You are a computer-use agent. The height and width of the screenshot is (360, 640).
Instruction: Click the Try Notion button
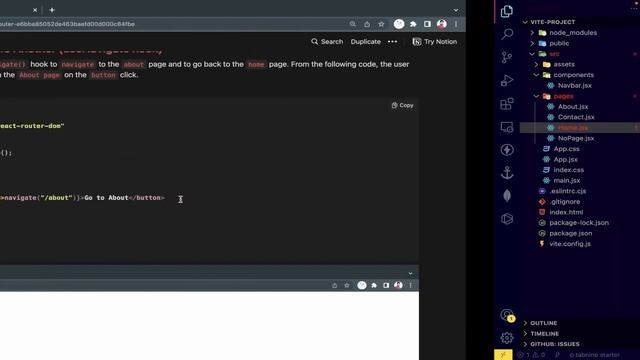[x=435, y=42]
